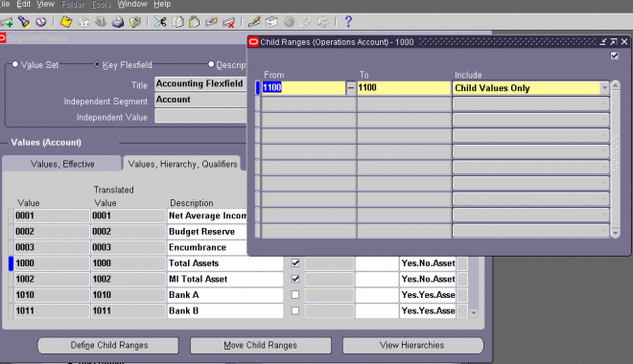
Task: Click the Copy icon in toolbar
Action: pos(177,22)
